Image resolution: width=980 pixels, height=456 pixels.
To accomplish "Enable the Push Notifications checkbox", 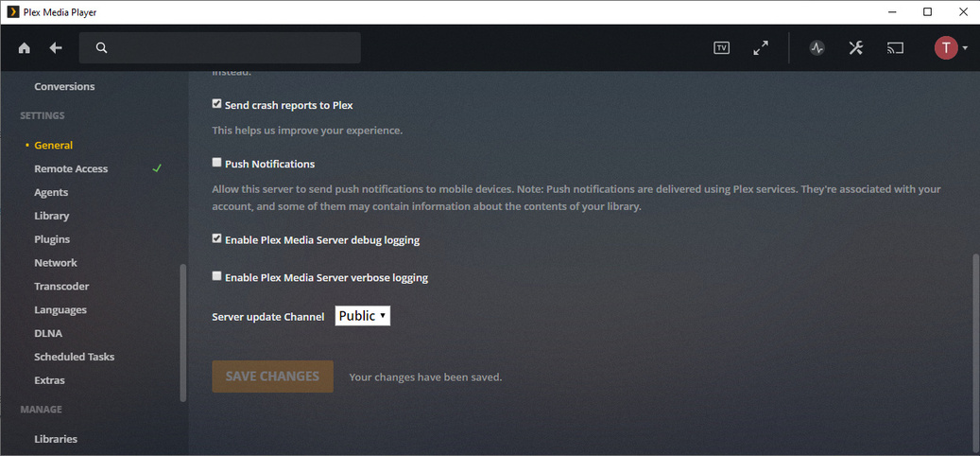I will tap(216, 164).
